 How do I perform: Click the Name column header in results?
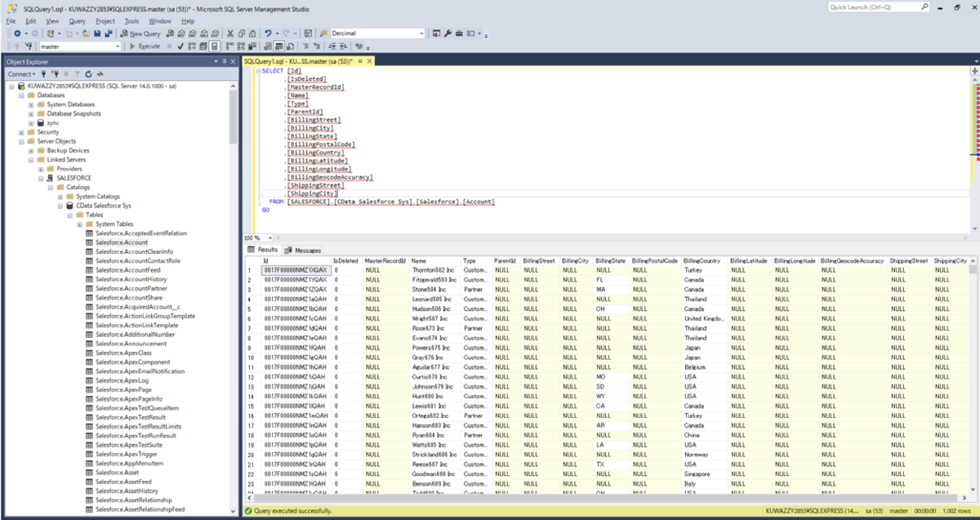click(x=434, y=260)
